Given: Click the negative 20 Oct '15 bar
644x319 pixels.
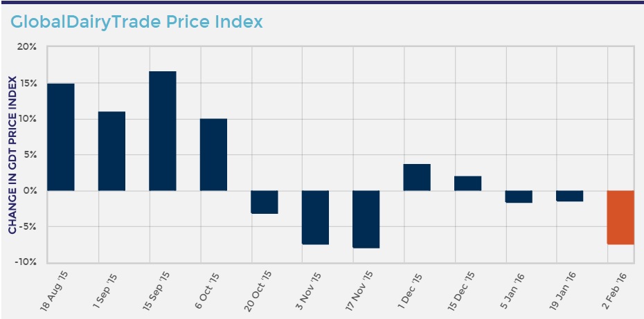Looking at the screenshot, I should (265, 201).
